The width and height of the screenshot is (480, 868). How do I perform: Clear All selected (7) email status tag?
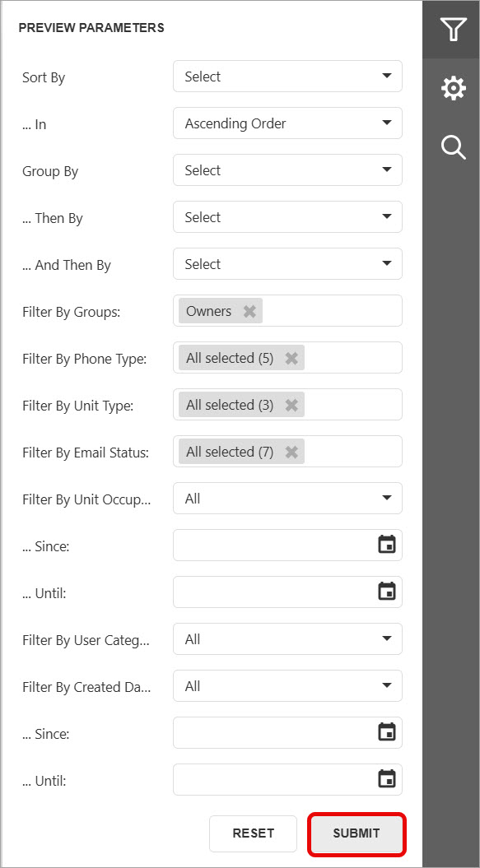pyautogui.click(x=291, y=453)
